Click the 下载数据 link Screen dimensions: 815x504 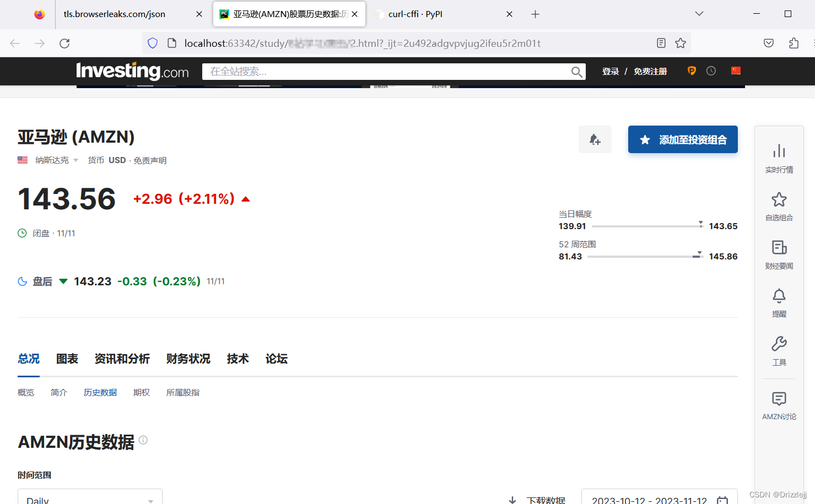pyautogui.click(x=546, y=500)
